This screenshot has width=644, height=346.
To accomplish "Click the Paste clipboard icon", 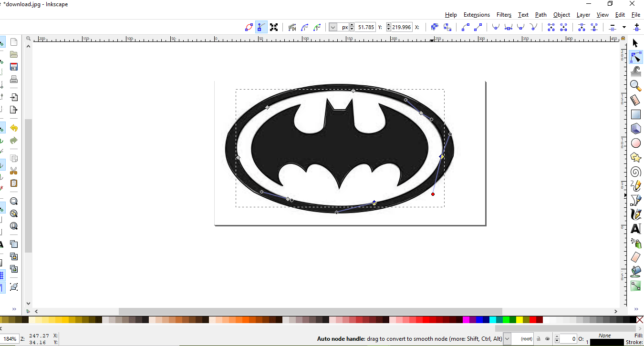I will point(14,183).
